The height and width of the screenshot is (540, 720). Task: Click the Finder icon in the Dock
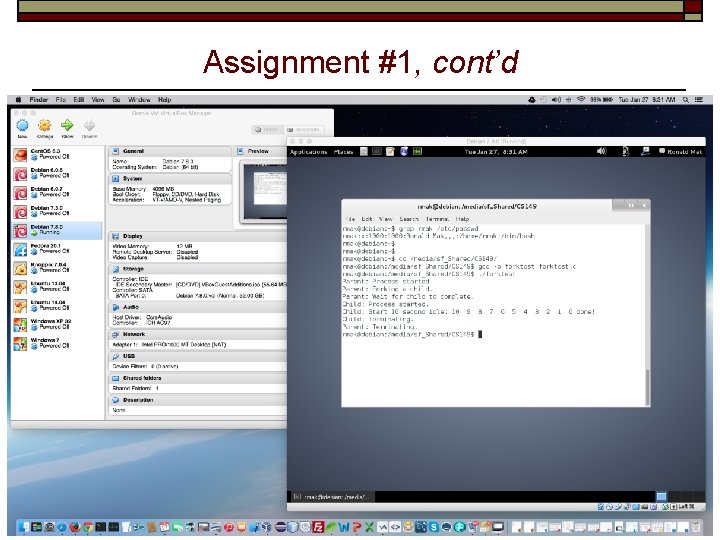point(24,527)
